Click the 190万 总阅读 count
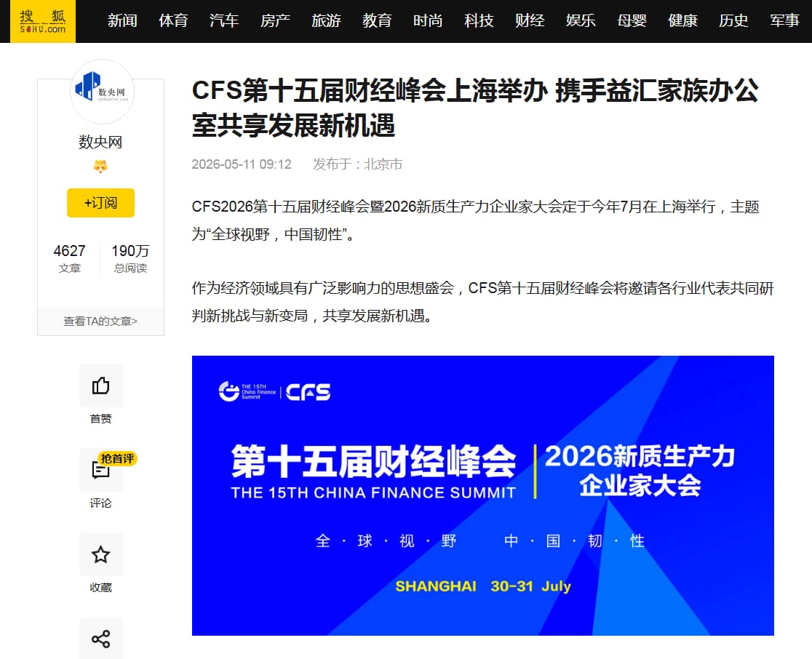The height and width of the screenshot is (659, 812). click(x=130, y=257)
